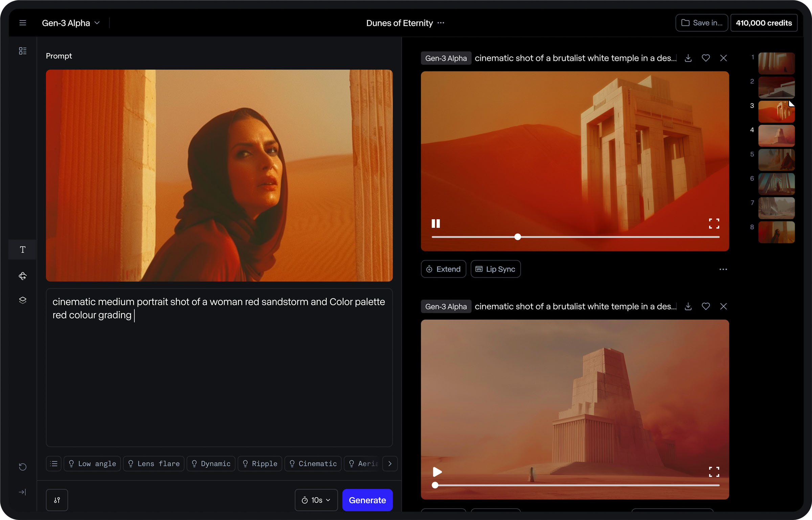
Task: Favorite the second video with heart icon
Action: (705, 306)
